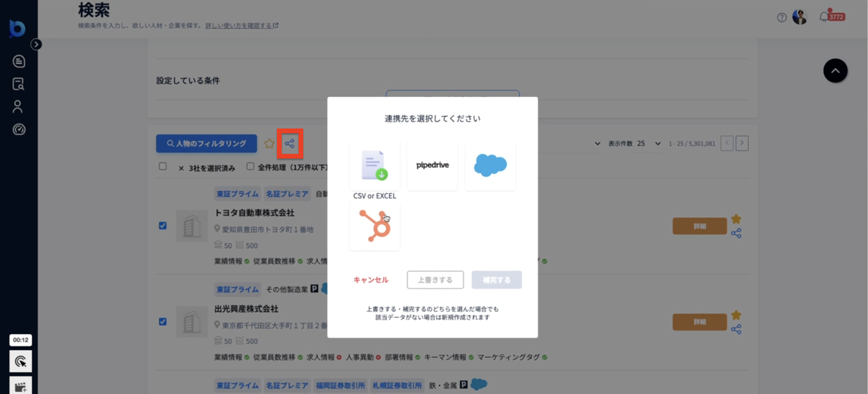868x394 pixels.
Task: Choose Pipedrive as integration destination
Action: point(432,165)
